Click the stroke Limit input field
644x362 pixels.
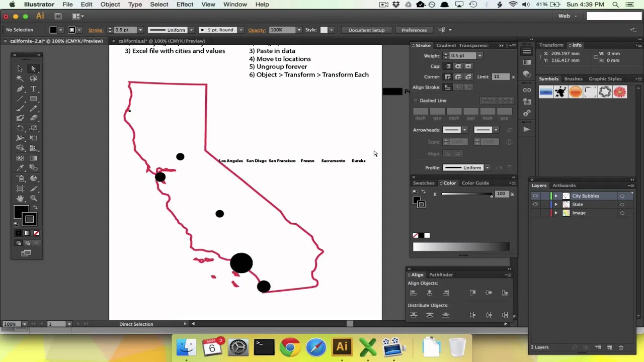pyautogui.click(x=501, y=77)
